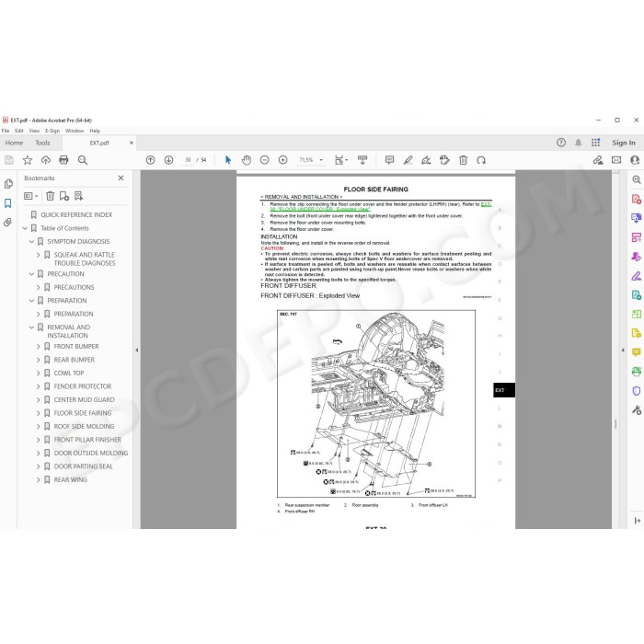Close the Bookmarks panel
Screen dimensions: 644x644
[x=121, y=178]
